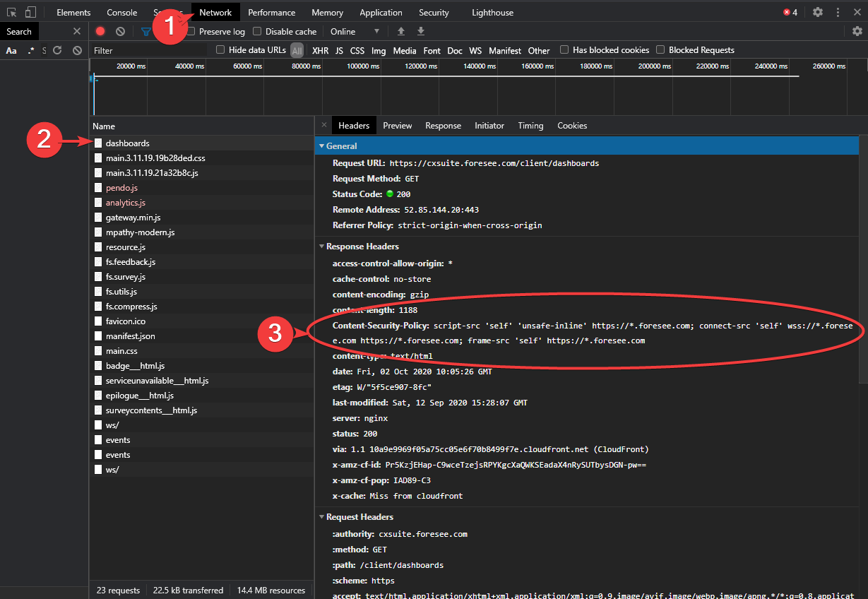Toggle the device toolbar icon
Image resolution: width=868 pixels, height=599 pixels.
30,13
